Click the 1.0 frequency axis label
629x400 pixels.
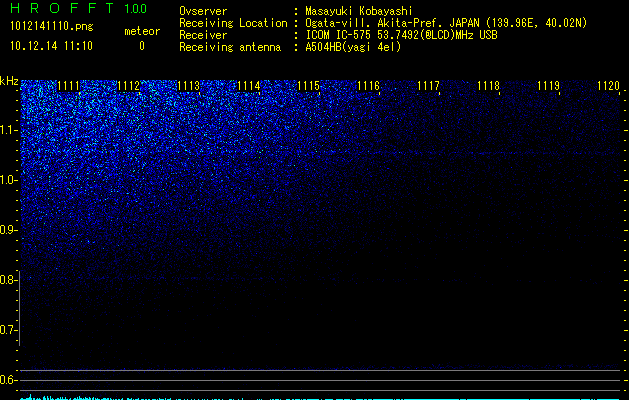8,180
